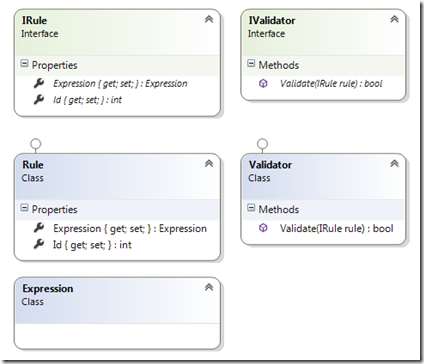424x364 pixels.
Task: Click cube icon beside IValidator Validate method
Action: [263, 83]
